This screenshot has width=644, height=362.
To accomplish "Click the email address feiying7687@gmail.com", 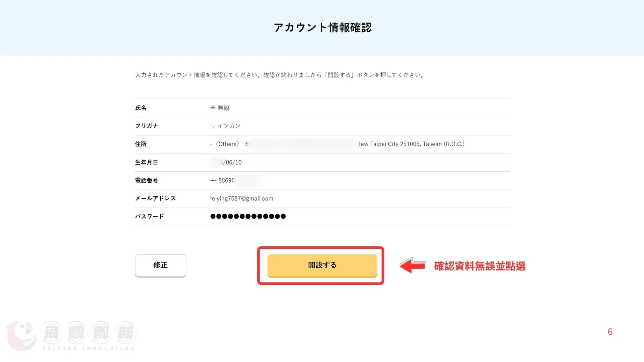I will tap(241, 198).
